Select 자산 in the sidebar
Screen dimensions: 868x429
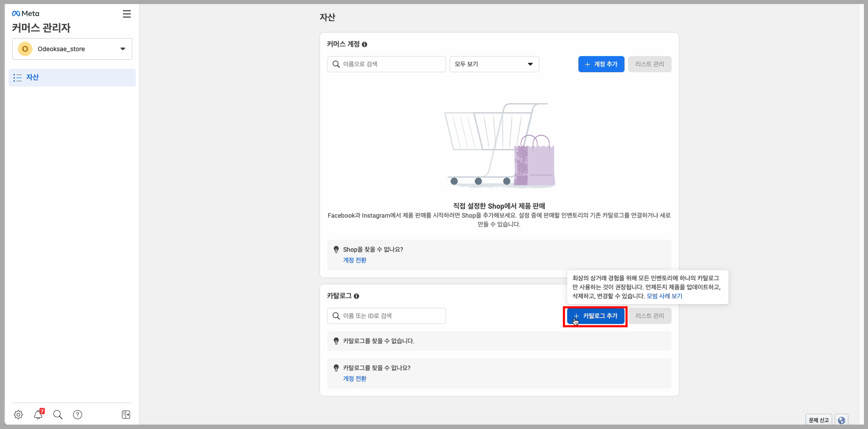tap(33, 77)
